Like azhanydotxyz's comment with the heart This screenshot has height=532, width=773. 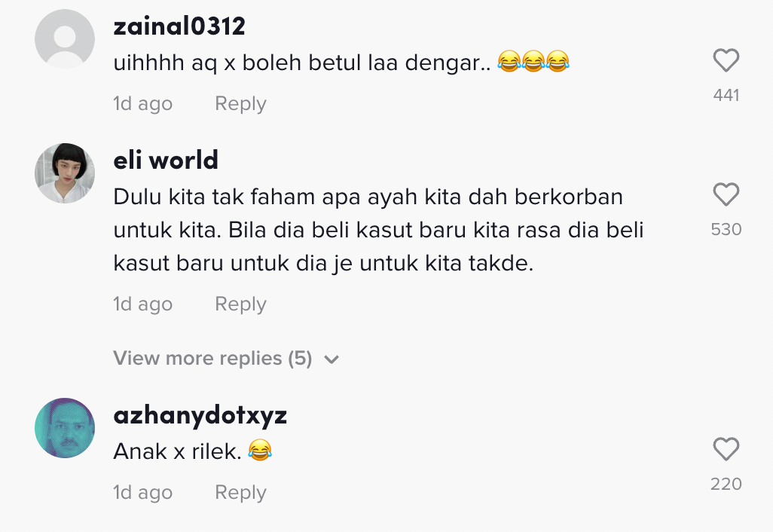pos(726,448)
